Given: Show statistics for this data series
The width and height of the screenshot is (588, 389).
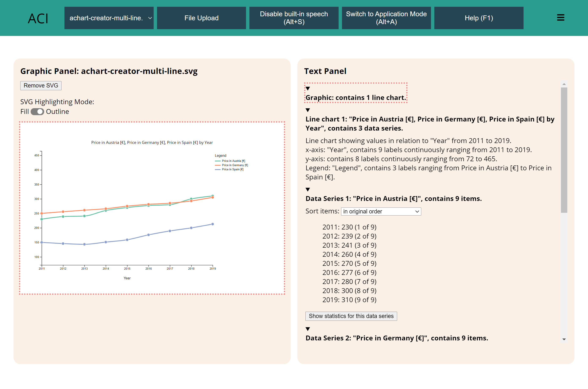Looking at the screenshot, I should 351,316.
